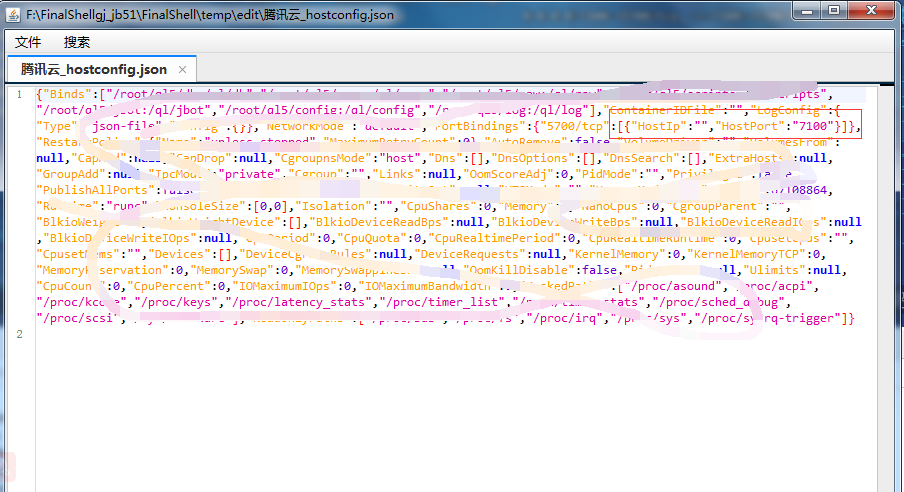Minimize the editor window
Image resolution: width=904 pixels, height=492 pixels.
point(807,10)
